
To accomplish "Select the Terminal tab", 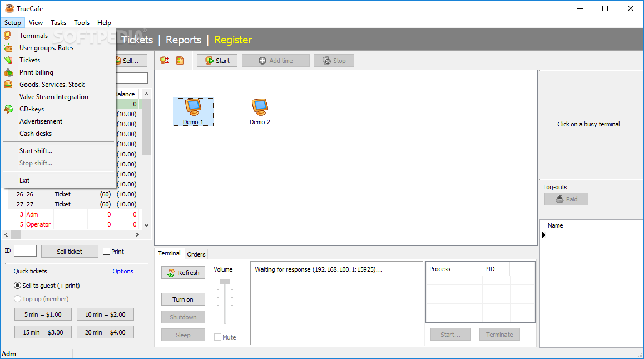I will (x=169, y=253).
